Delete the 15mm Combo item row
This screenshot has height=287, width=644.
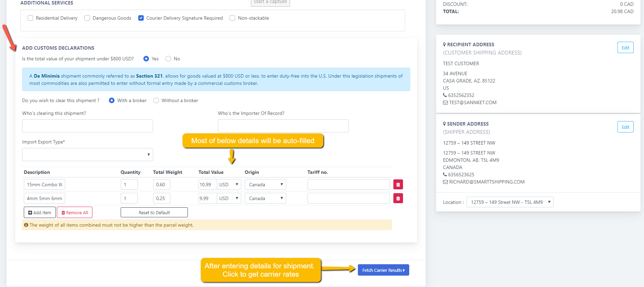(398, 185)
